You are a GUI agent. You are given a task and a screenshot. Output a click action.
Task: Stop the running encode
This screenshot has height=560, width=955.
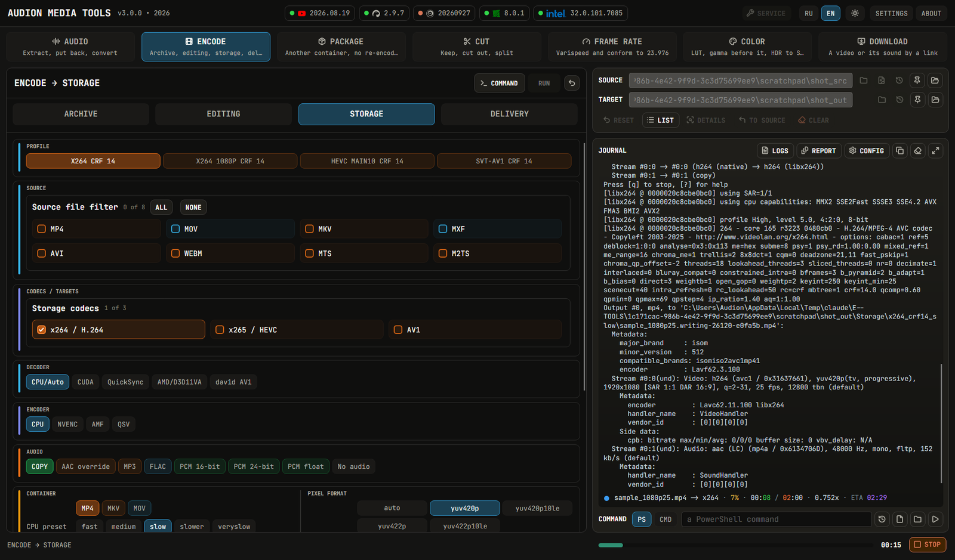928,544
